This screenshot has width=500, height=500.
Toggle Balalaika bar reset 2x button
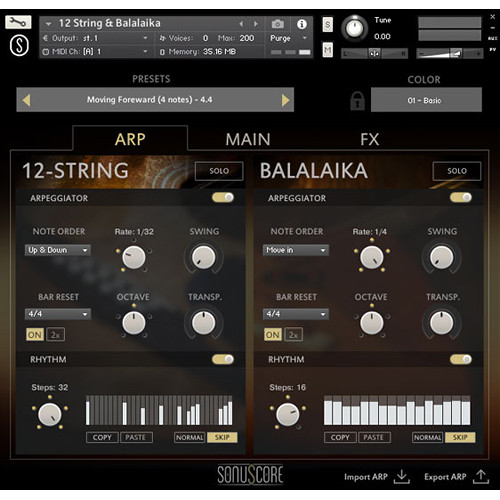coord(294,334)
